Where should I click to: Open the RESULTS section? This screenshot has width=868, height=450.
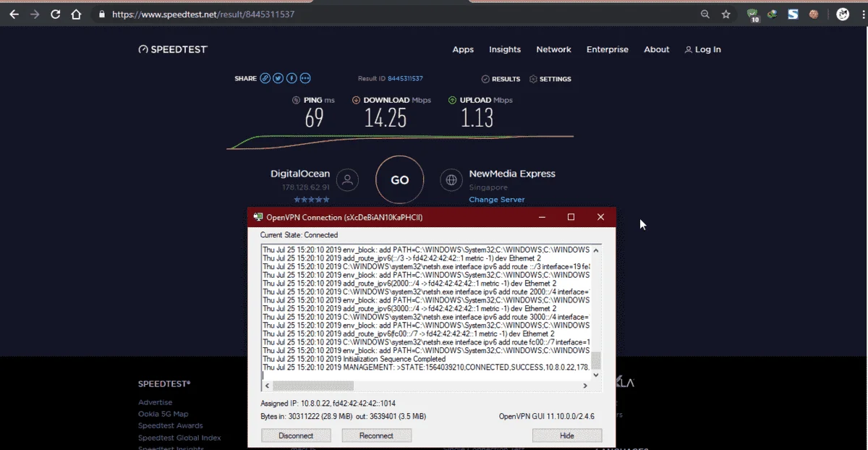pos(501,79)
